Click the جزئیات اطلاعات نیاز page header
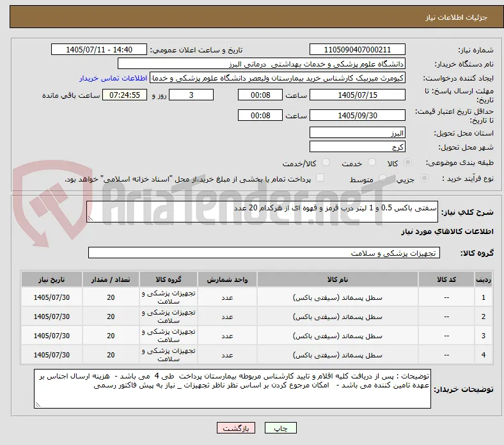This screenshot has height=445, width=504. coord(457,17)
